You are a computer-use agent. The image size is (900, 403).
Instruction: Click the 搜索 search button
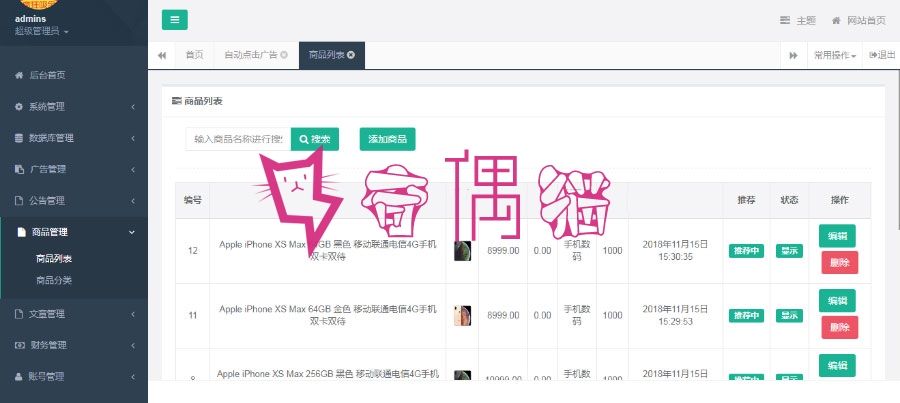tap(315, 139)
